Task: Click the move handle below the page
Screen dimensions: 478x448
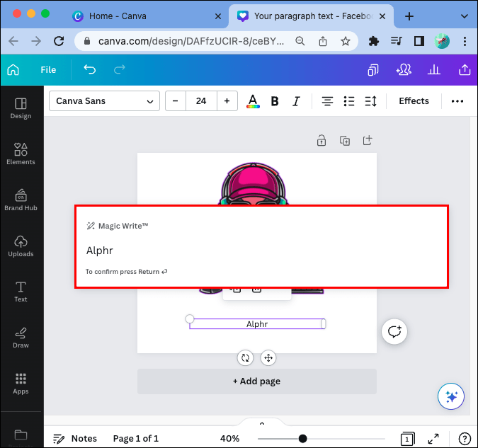Action: pos(268,358)
